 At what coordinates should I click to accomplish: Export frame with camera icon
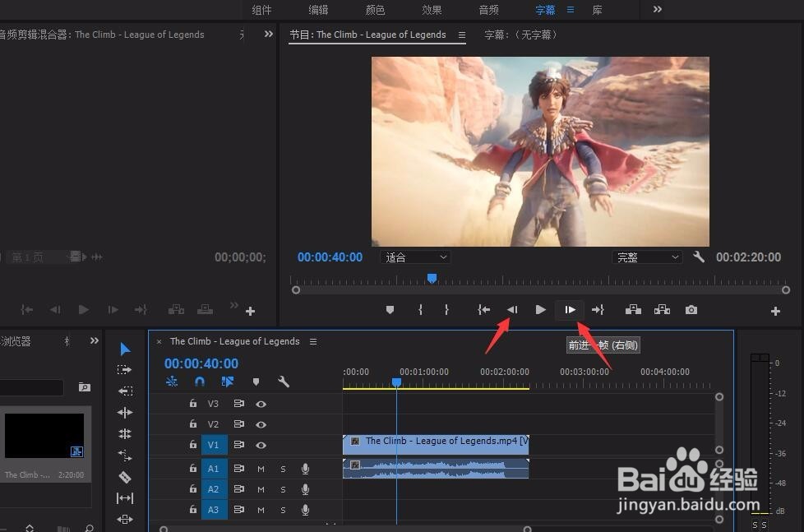(x=691, y=310)
